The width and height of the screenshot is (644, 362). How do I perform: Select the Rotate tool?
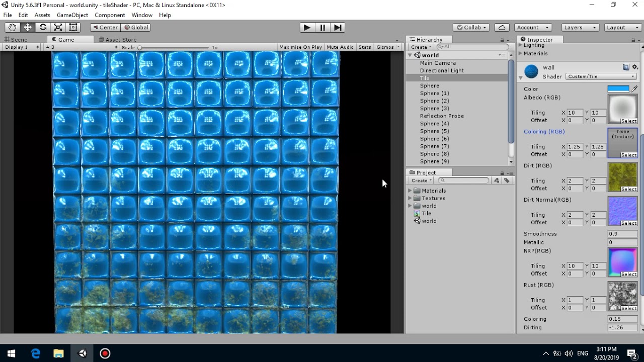coord(43,27)
